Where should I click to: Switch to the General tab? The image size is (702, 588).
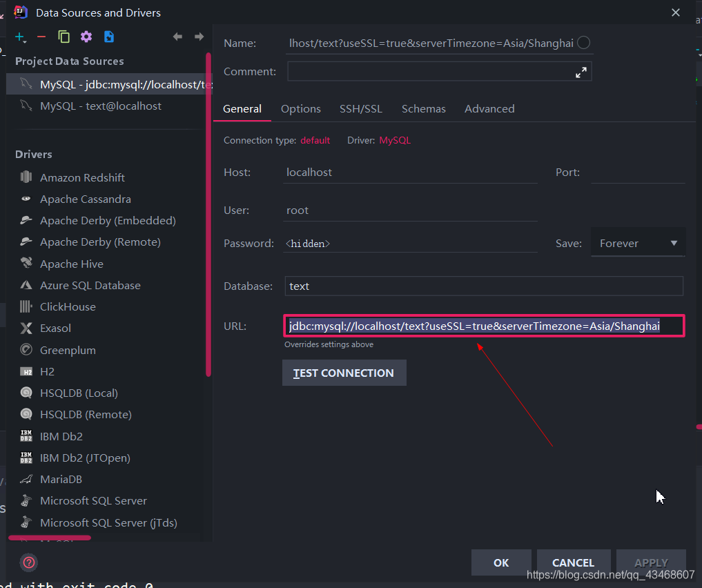tap(242, 109)
